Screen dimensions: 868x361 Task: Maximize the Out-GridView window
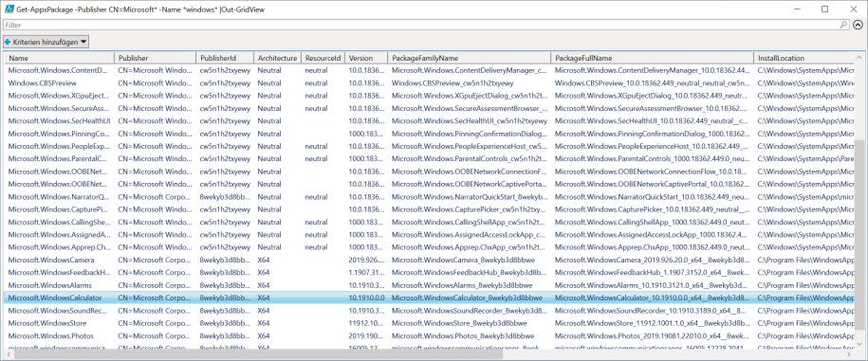(x=824, y=9)
